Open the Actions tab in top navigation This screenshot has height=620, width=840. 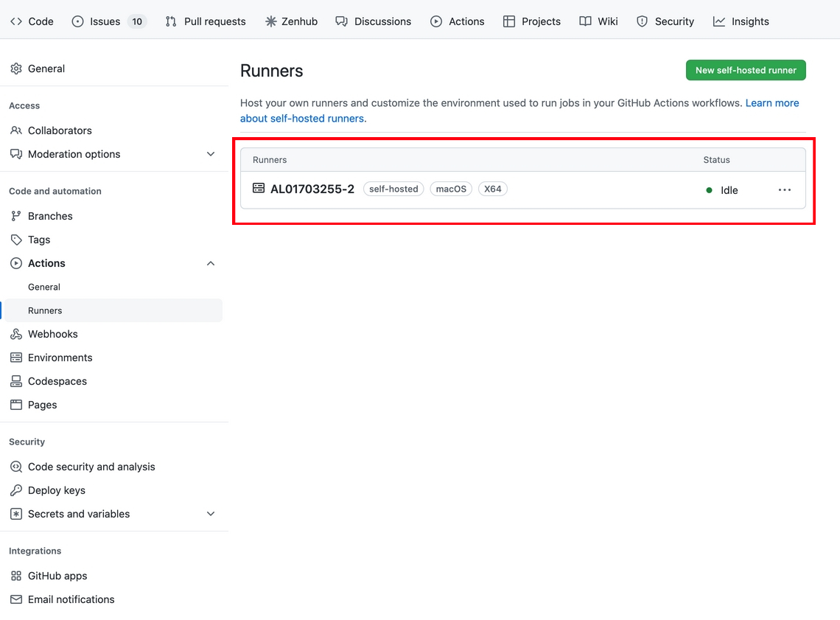(458, 21)
